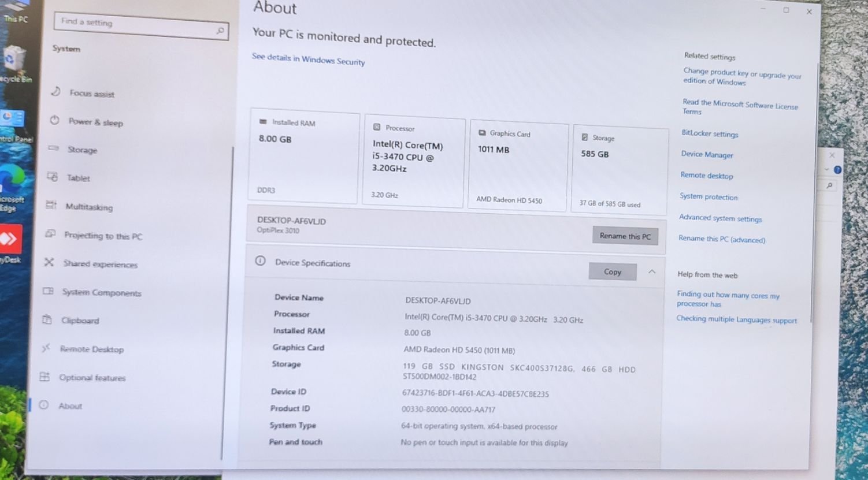Viewport: 868px width, 480px height.
Task: Copy the device specifications
Action: [613, 271]
